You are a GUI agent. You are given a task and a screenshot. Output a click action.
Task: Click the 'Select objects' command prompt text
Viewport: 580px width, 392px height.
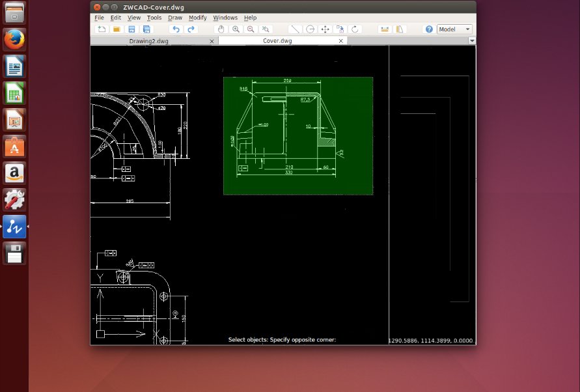click(x=282, y=339)
